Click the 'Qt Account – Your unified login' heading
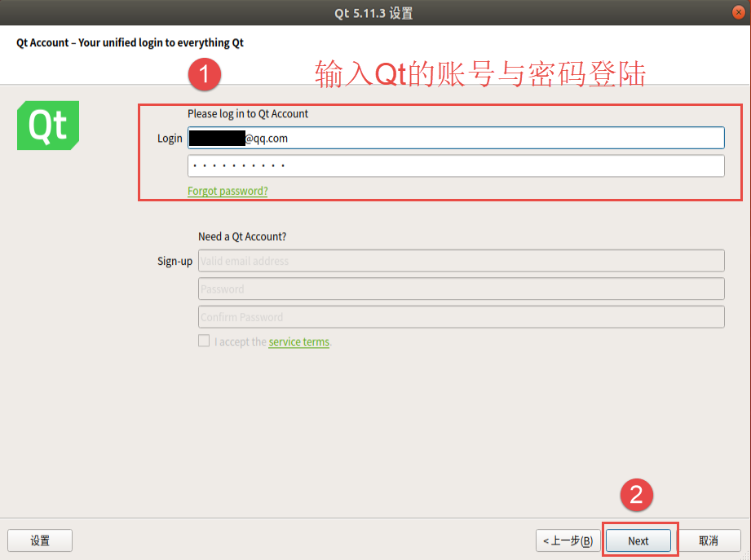Screen dimensions: 751x560 coord(130,42)
